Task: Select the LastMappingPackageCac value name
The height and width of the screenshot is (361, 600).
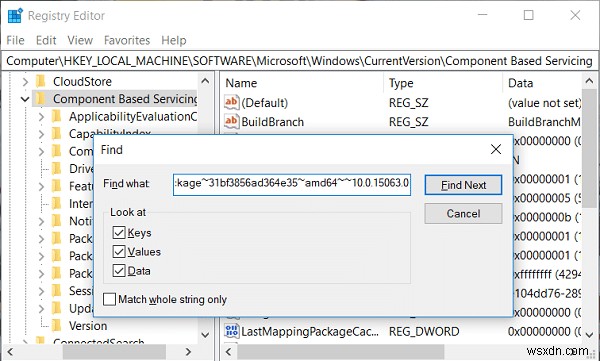Action: pos(310,331)
